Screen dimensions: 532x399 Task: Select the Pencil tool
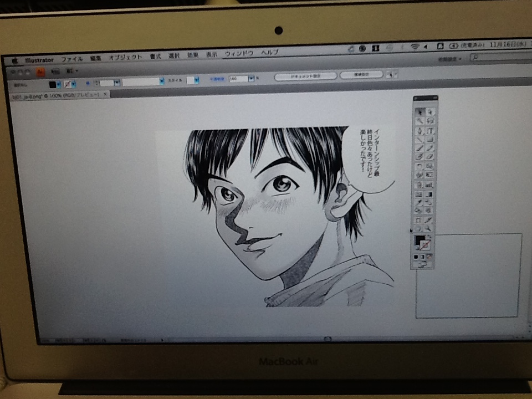pos(430,149)
